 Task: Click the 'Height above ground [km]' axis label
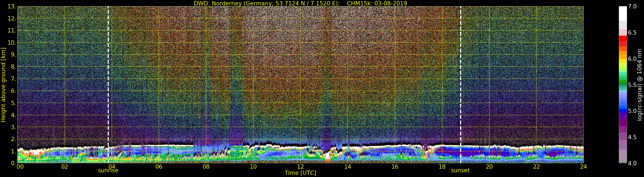pyautogui.click(x=3, y=85)
